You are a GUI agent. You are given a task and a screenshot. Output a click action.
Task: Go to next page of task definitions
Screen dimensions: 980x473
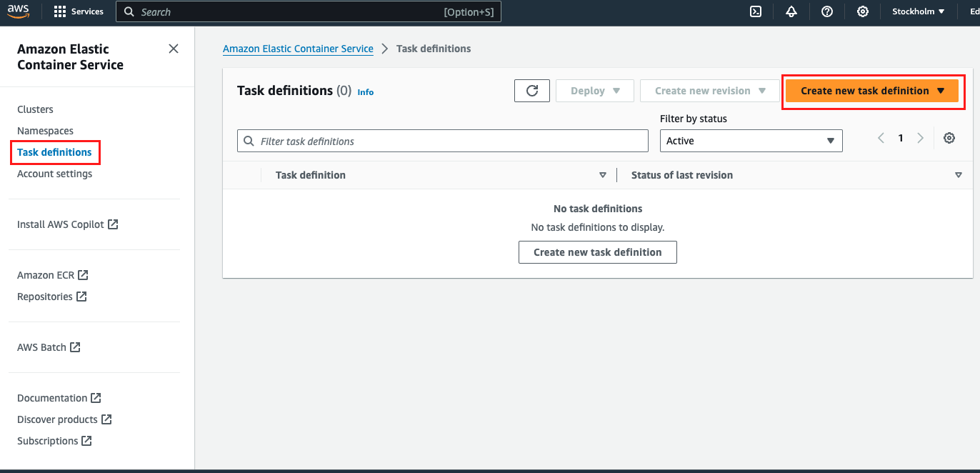click(921, 139)
